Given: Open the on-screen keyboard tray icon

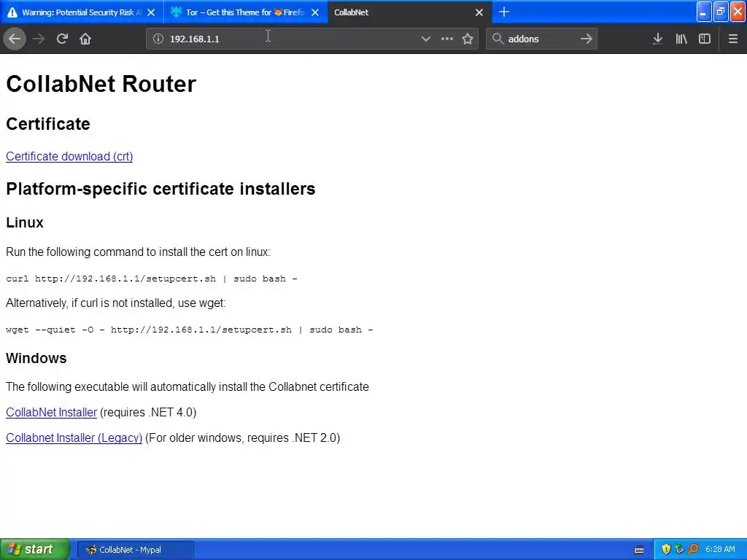Looking at the screenshot, I should (639, 550).
